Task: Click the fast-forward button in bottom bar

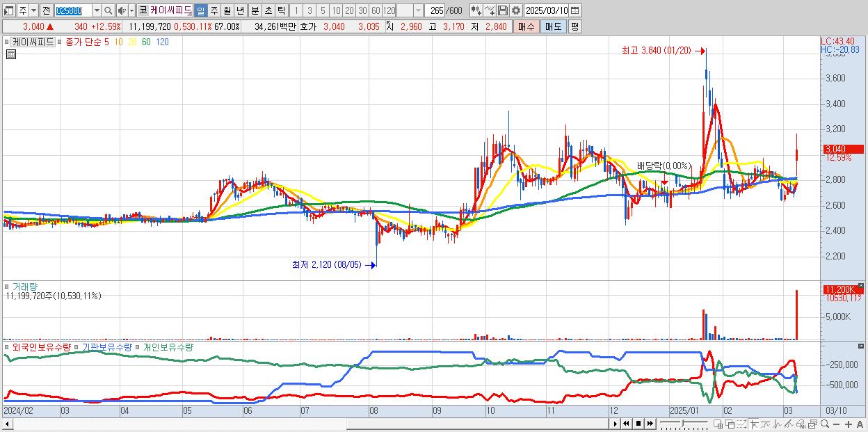Action: coord(650,424)
